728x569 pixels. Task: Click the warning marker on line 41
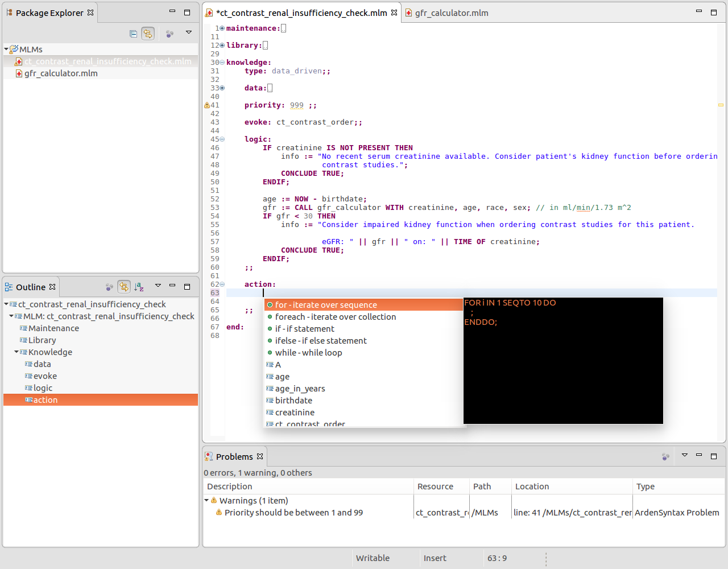(207, 105)
